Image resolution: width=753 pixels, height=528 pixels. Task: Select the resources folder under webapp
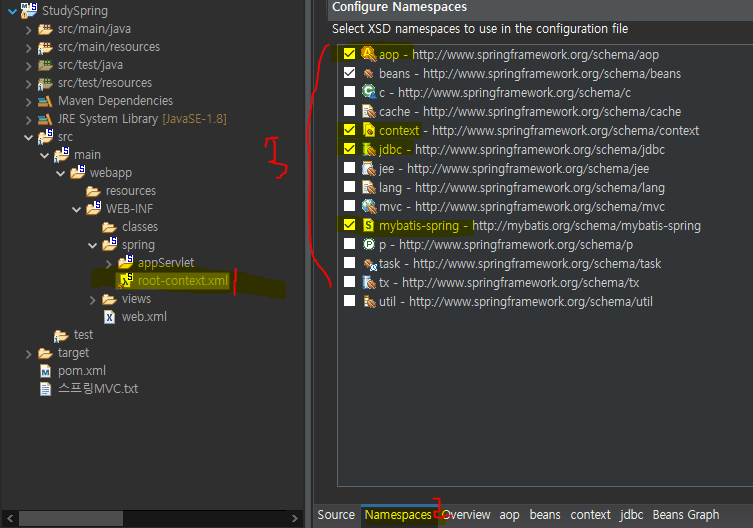click(x=131, y=191)
